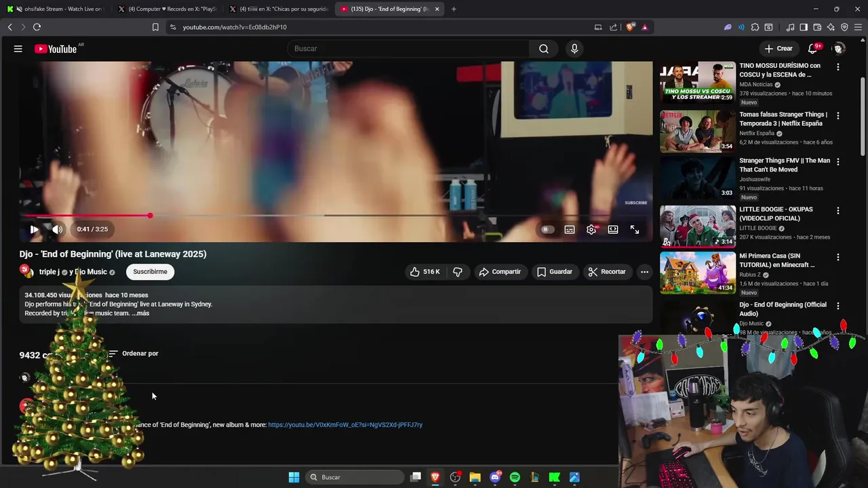The image size is (868, 488).
Task: Open options for Stranger Things FMV video
Action: click(x=837, y=162)
